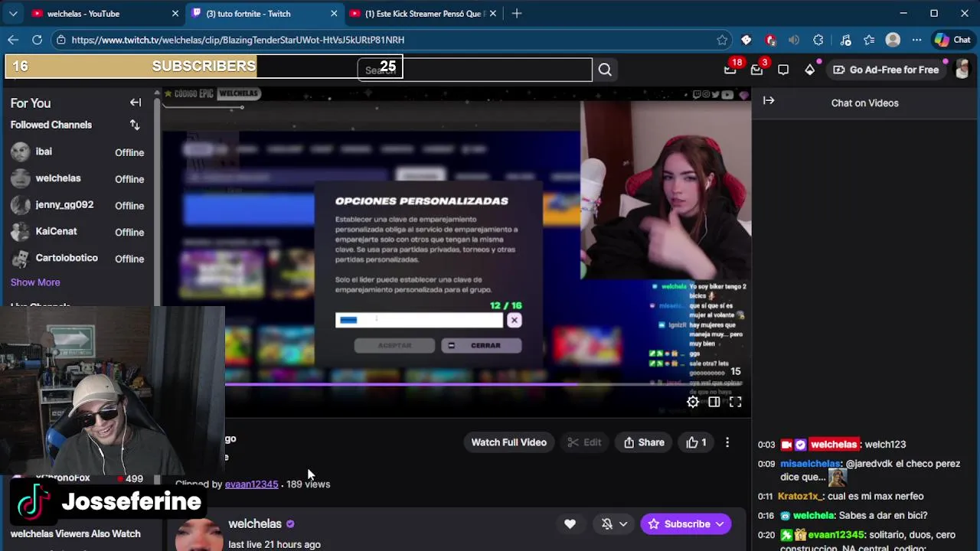The height and width of the screenshot is (551, 980).
Task: Collapse the Chat on Videos panel
Action: tap(769, 100)
